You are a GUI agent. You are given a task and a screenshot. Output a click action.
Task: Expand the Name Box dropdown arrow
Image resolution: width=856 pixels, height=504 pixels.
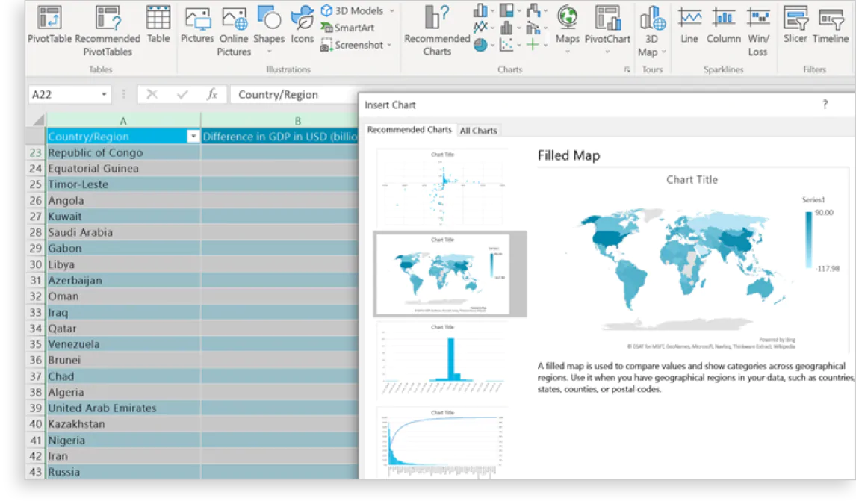click(x=105, y=95)
